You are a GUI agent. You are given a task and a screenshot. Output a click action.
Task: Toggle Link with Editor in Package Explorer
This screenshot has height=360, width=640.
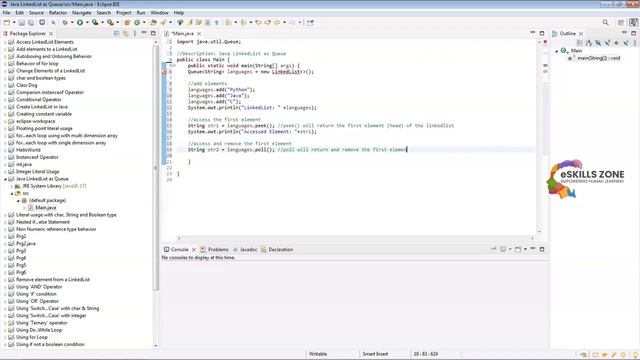[x=126, y=33]
